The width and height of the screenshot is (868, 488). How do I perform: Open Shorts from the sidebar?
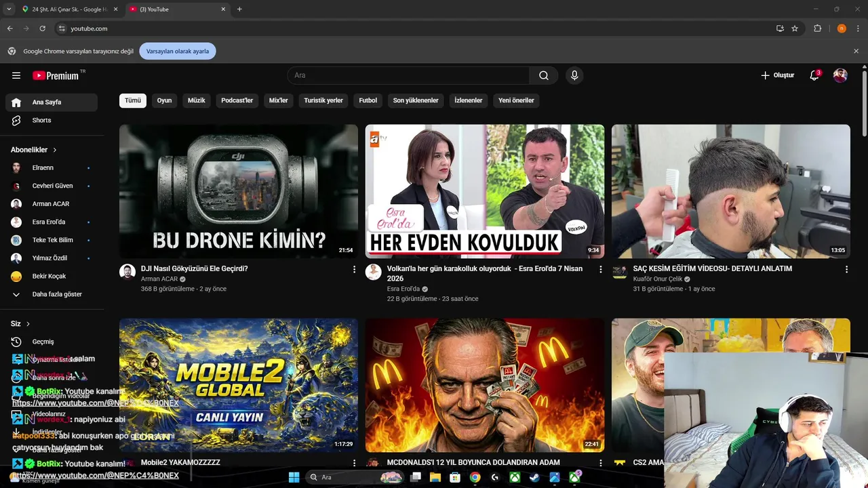(x=52, y=120)
